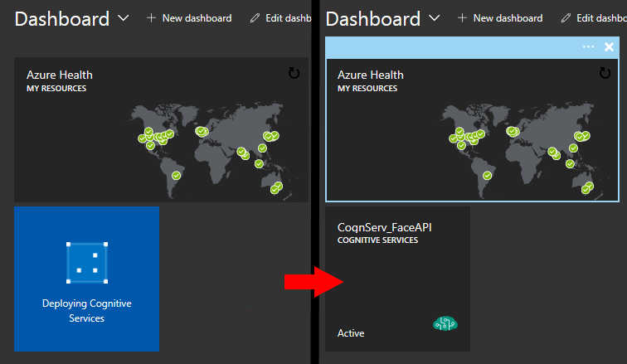The width and height of the screenshot is (627, 364).
Task: Click the Europe health marker on the left map
Action: 202,131
